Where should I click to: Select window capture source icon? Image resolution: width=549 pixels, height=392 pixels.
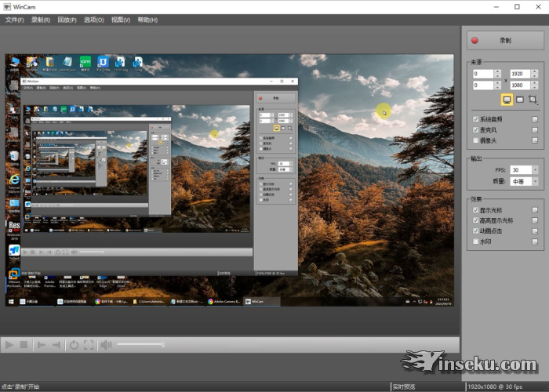pos(519,100)
